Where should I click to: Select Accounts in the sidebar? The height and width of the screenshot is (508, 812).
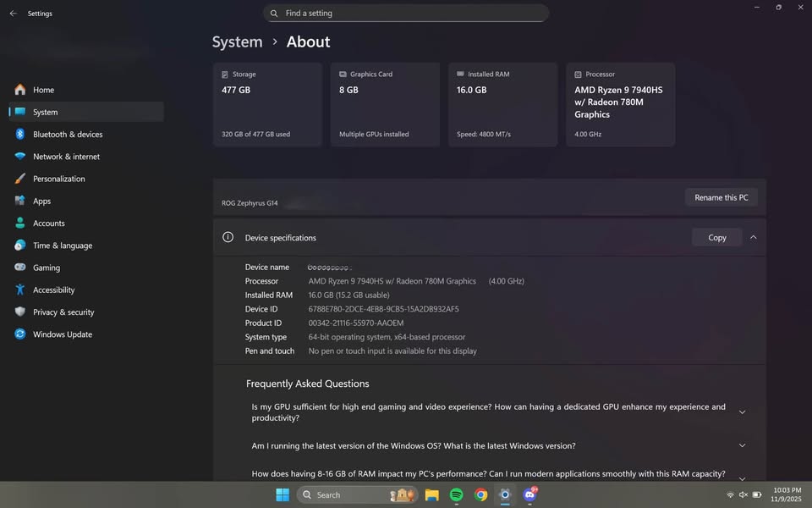49,224
